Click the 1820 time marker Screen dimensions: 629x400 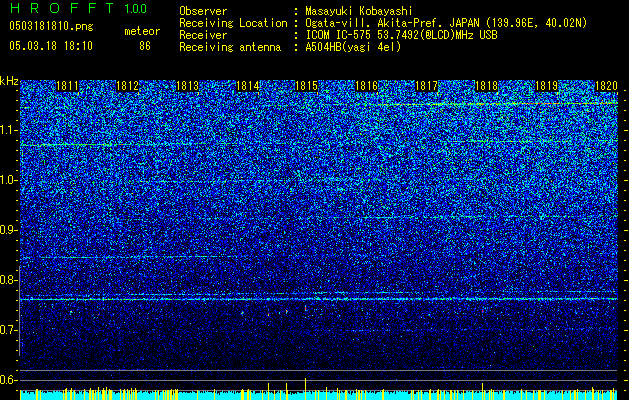[606, 86]
